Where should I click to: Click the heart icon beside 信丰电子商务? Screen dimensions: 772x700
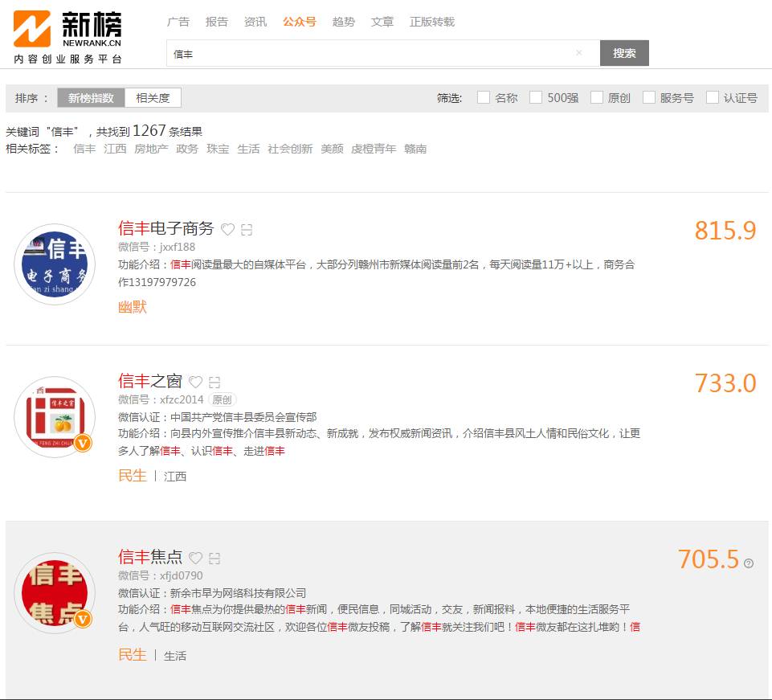227,230
